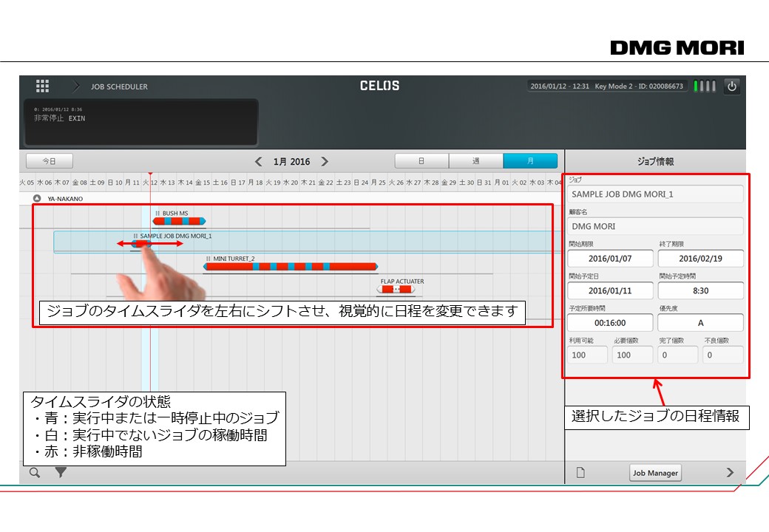
Task: Collapse the YA-NAKANO machine row
Action: pyautogui.click(x=37, y=199)
